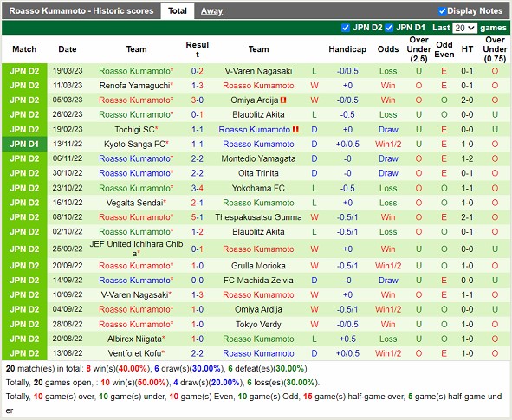Click the 1-3 result against V-Varen Nagasaki on 10/09/22

[x=198, y=295]
